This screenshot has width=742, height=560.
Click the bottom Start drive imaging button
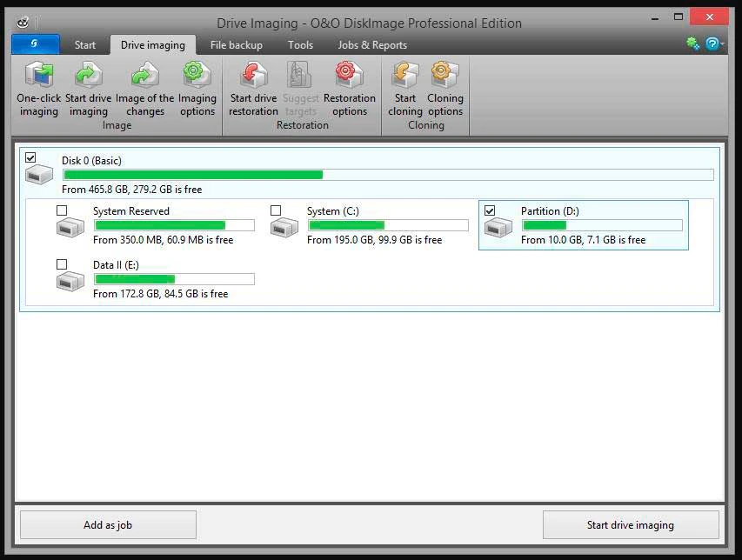point(631,524)
